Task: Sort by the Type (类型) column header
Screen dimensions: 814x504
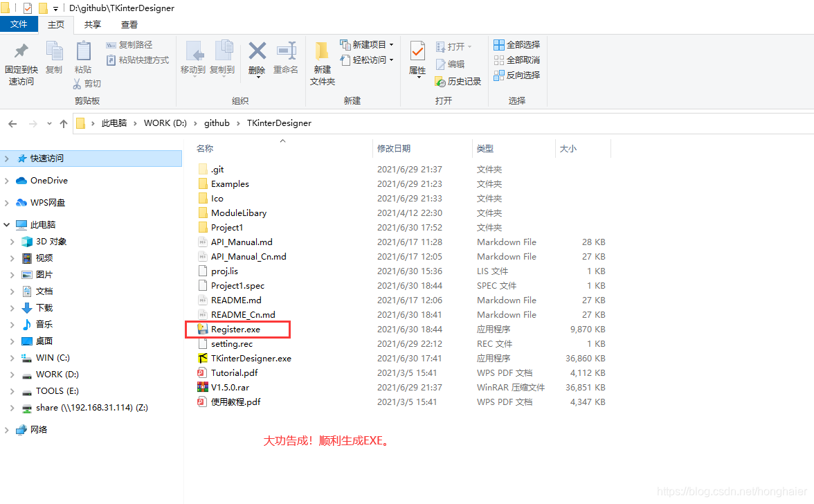Action: [485, 148]
